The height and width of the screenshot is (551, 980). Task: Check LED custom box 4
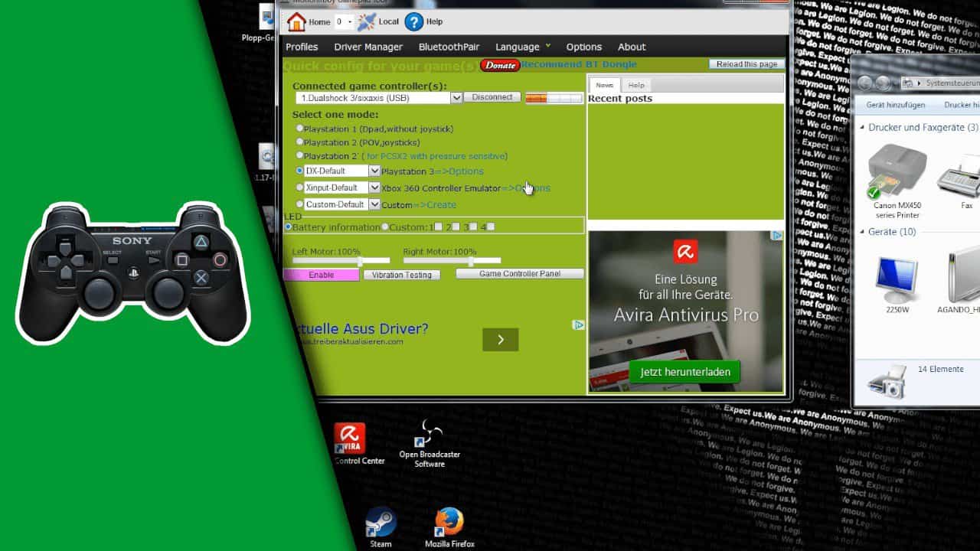click(x=491, y=227)
